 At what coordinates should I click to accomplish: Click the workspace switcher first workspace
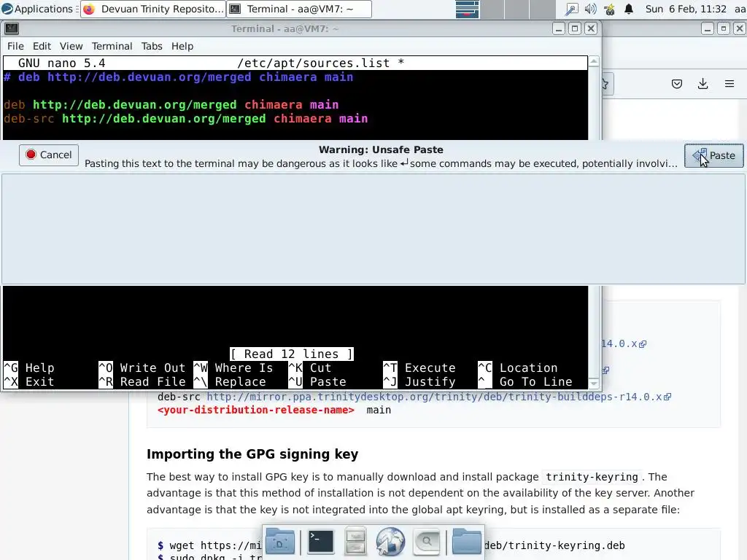(467, 9)
